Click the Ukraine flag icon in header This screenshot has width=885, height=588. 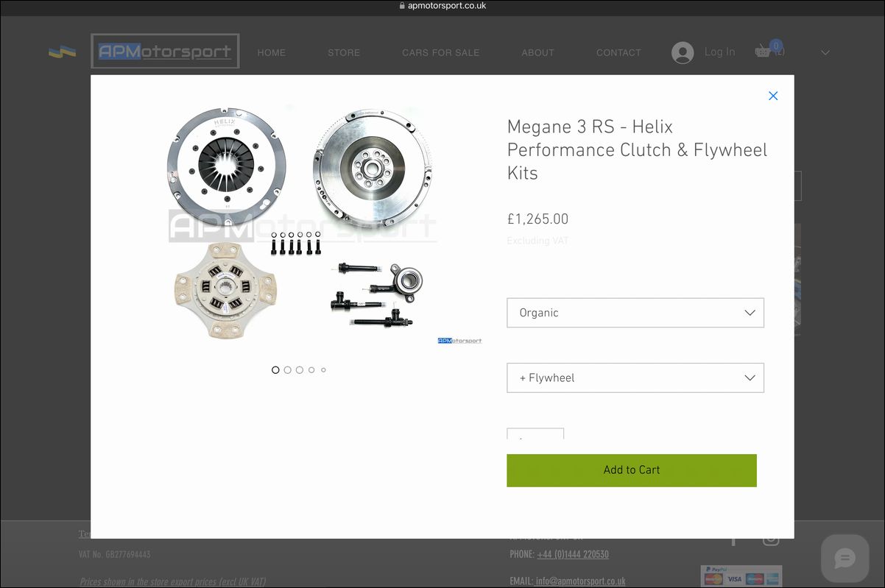[x=62, y=52]
